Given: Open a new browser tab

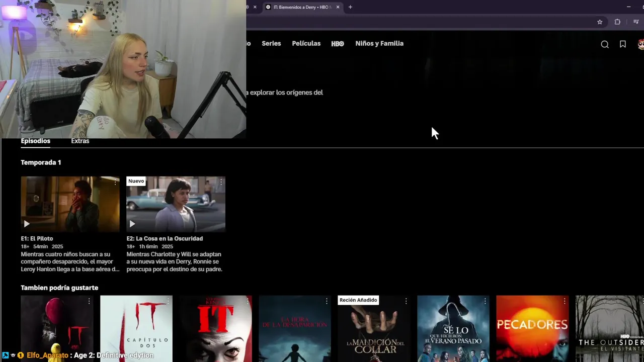Looking at the screenshot, I should pyautogui.click(x=350, y=7).
